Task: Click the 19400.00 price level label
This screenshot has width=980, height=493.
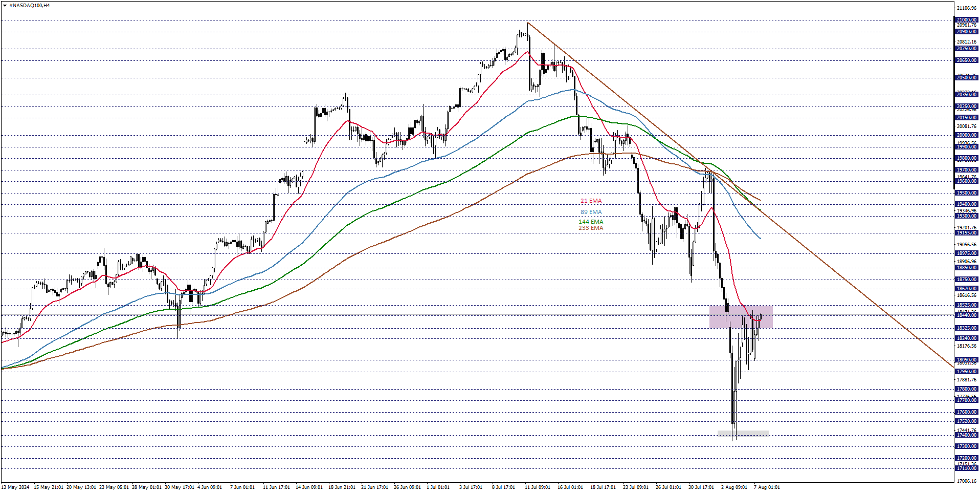Action: tap(967, 204)
